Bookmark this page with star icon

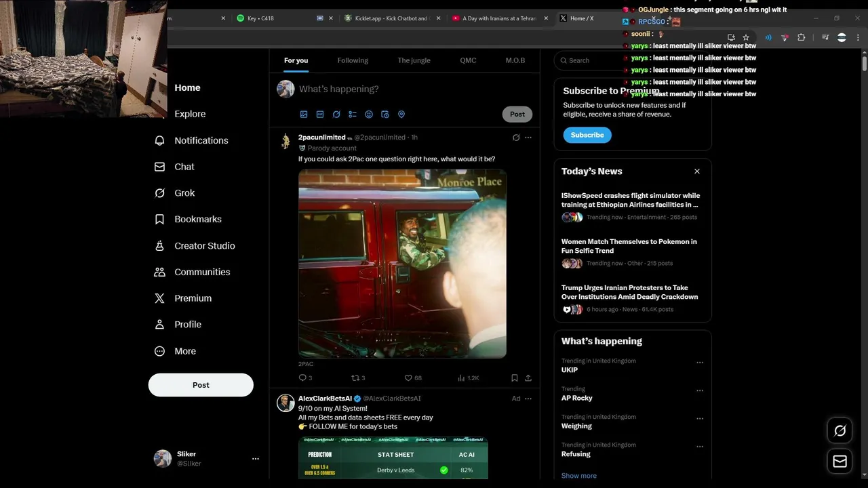(746, 38)
